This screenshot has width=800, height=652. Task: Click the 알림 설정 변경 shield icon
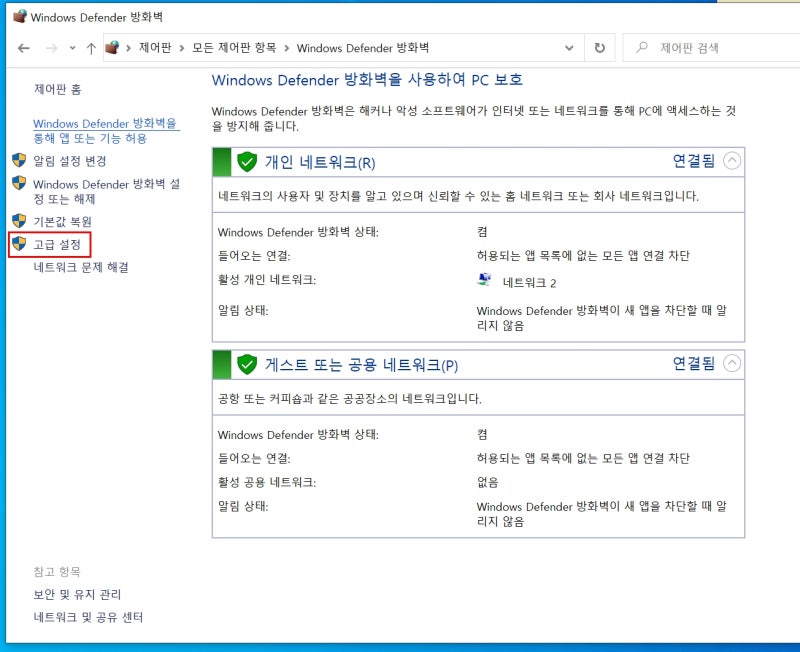tap(17, 161)
